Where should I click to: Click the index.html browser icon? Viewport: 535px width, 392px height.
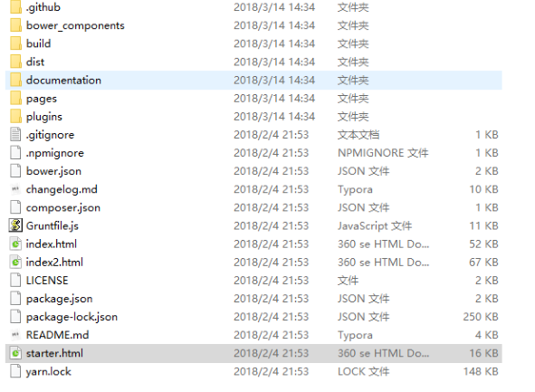pyautogui.click(x=15, y=244)
